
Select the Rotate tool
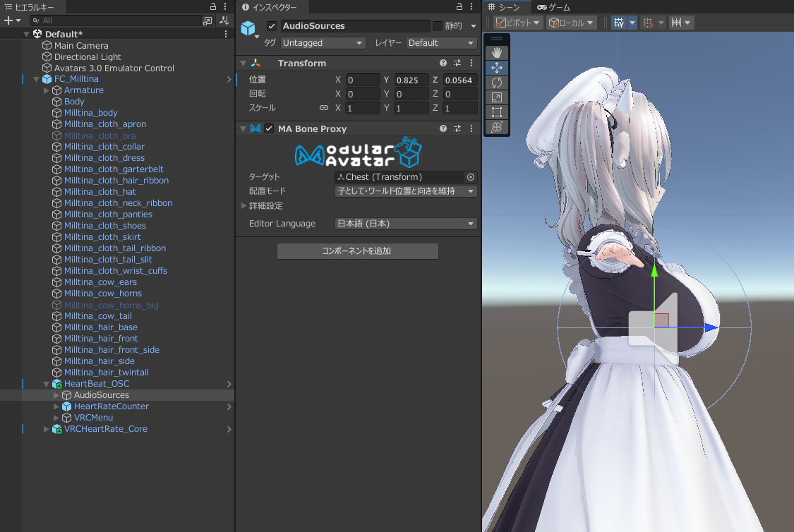tap(496, 83)
